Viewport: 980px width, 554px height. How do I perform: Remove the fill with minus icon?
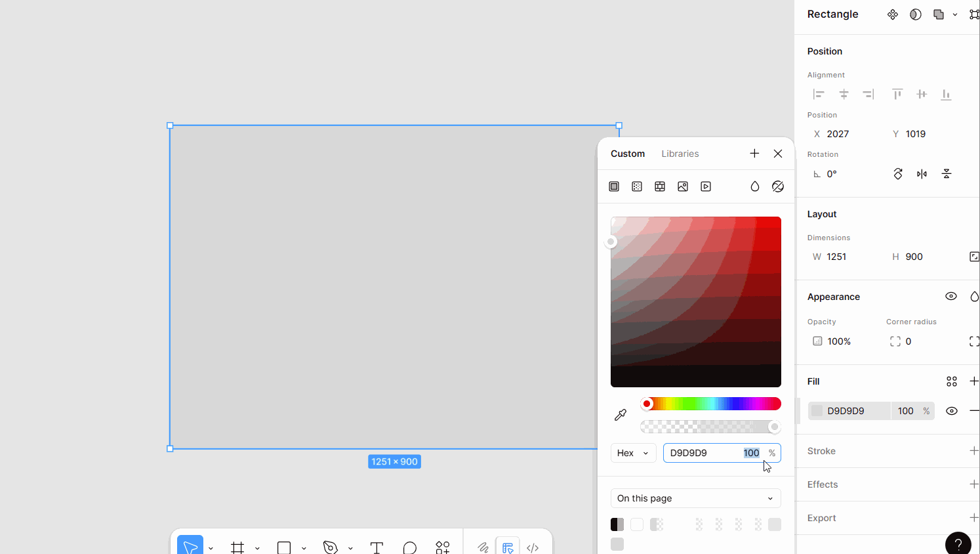point(974,411)
